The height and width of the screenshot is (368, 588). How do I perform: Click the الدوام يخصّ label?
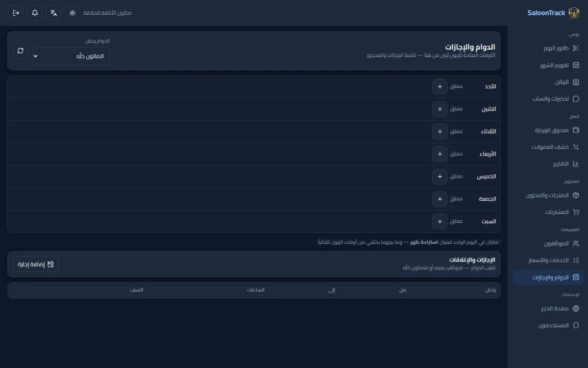click(x=98, y=41)
